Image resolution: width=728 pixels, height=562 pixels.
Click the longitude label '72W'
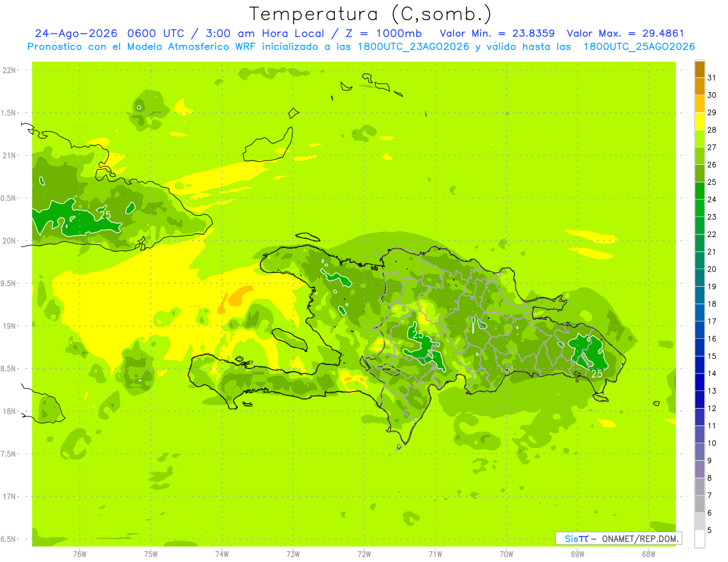[x=364, y=554]
